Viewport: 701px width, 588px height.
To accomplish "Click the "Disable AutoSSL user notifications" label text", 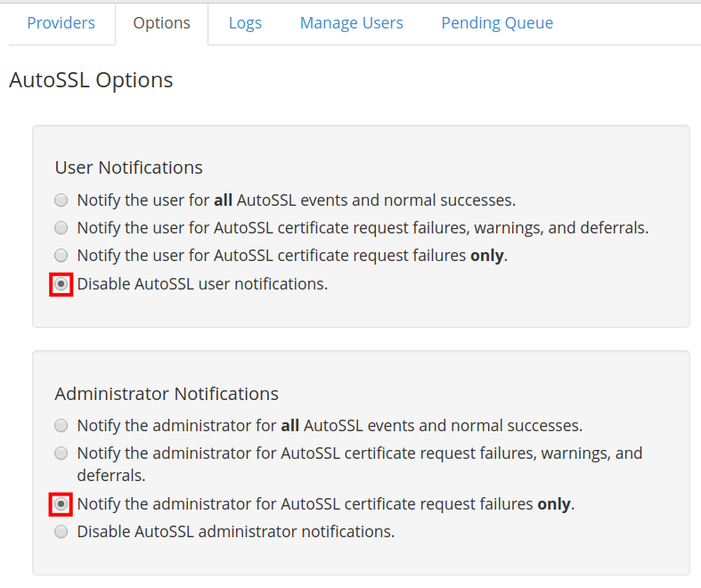I will (202, 284).
